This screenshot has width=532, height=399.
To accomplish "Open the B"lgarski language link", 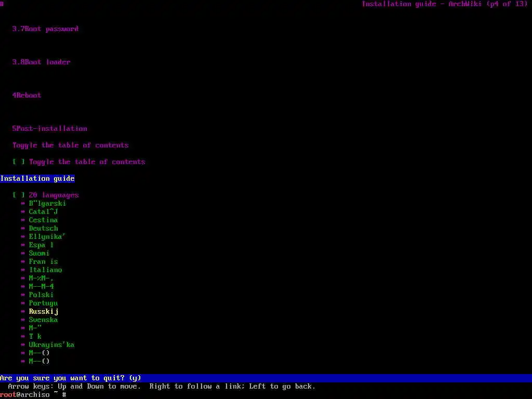I will point(47,204).
